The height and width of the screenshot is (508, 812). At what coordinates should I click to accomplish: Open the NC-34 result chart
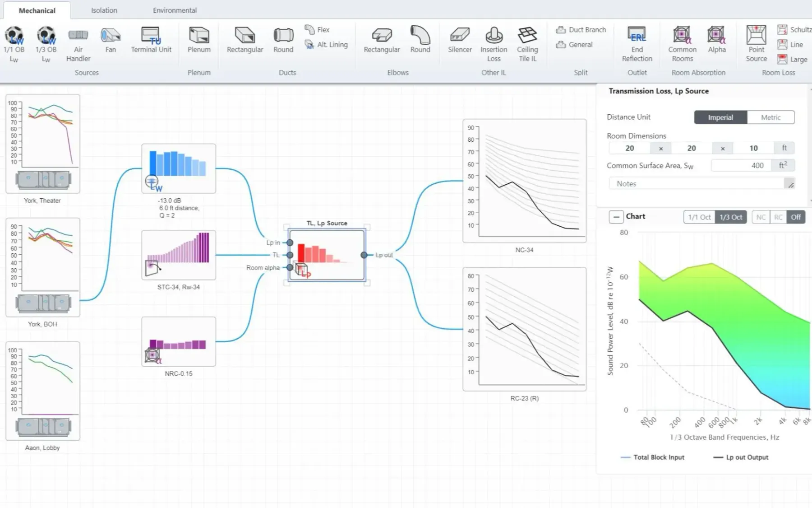[x=525, y=181]
